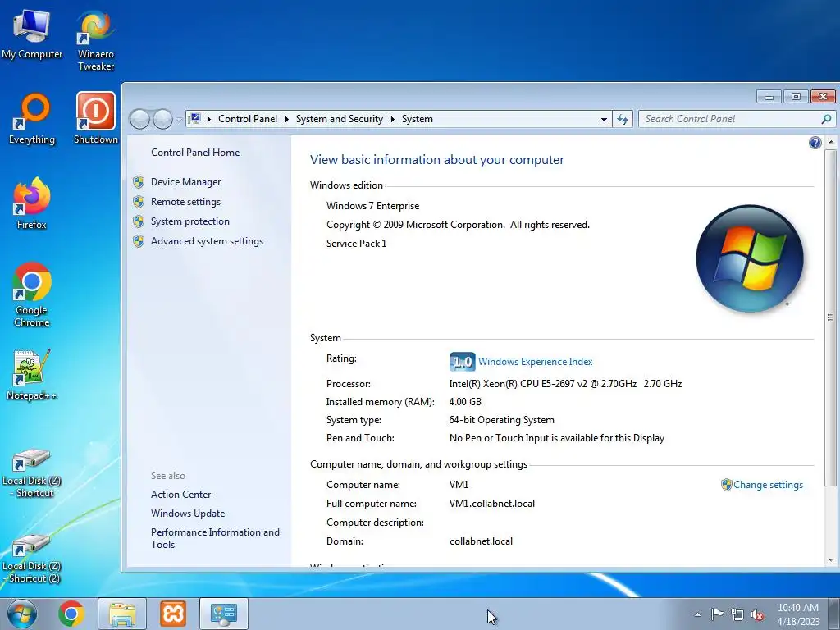
Task: Go to Control Panel breadcrumb
Action: pos(248,119)
